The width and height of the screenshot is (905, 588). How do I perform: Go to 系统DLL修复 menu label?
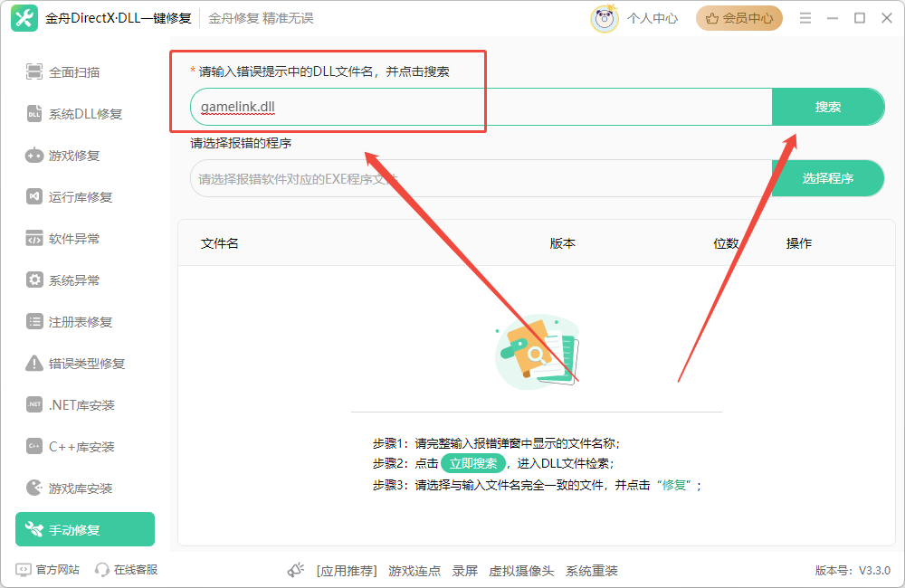[85, 114]
